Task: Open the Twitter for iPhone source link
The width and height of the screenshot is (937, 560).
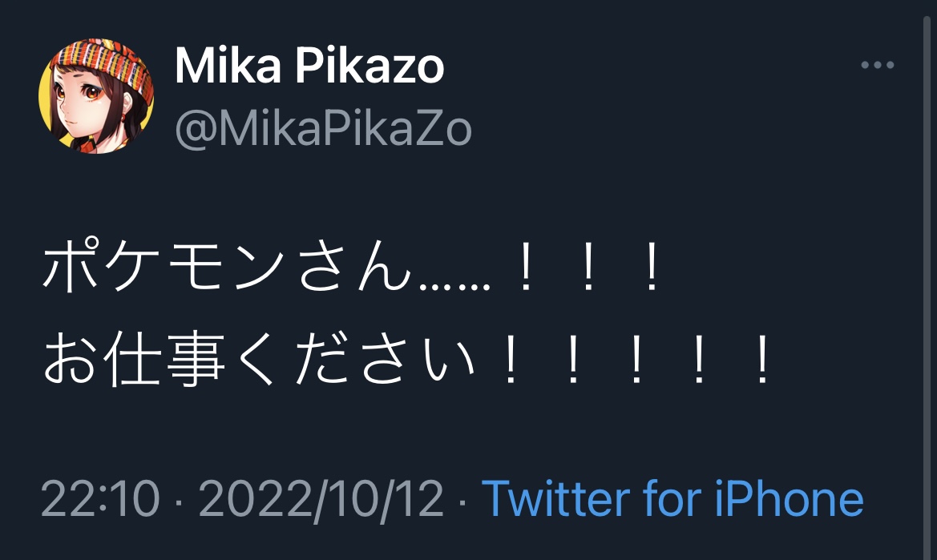Action: click(x=672, y=499)
